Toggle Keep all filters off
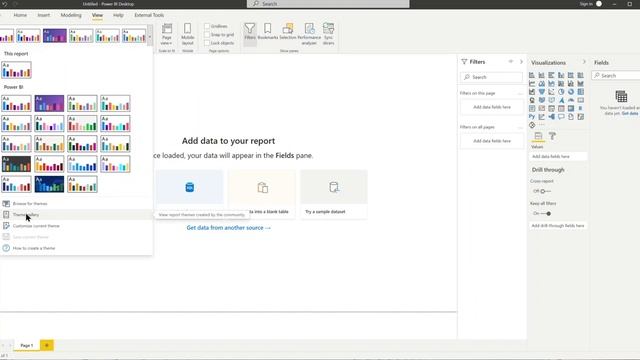This screenshot has width=640, height=360. (x=546, y=213)
